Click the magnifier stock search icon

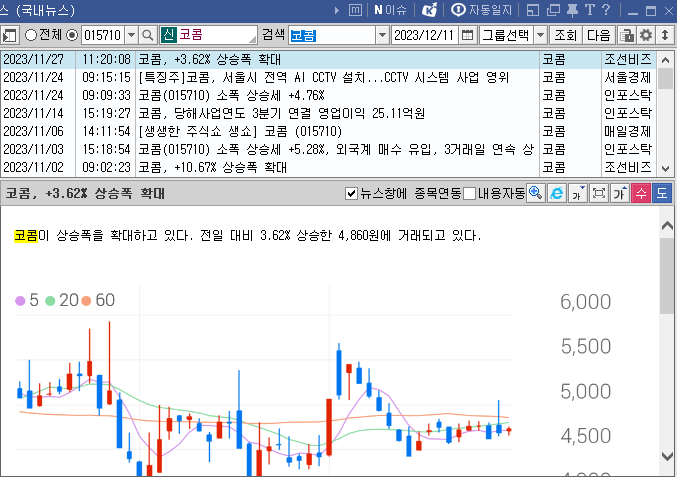(148, 35)
